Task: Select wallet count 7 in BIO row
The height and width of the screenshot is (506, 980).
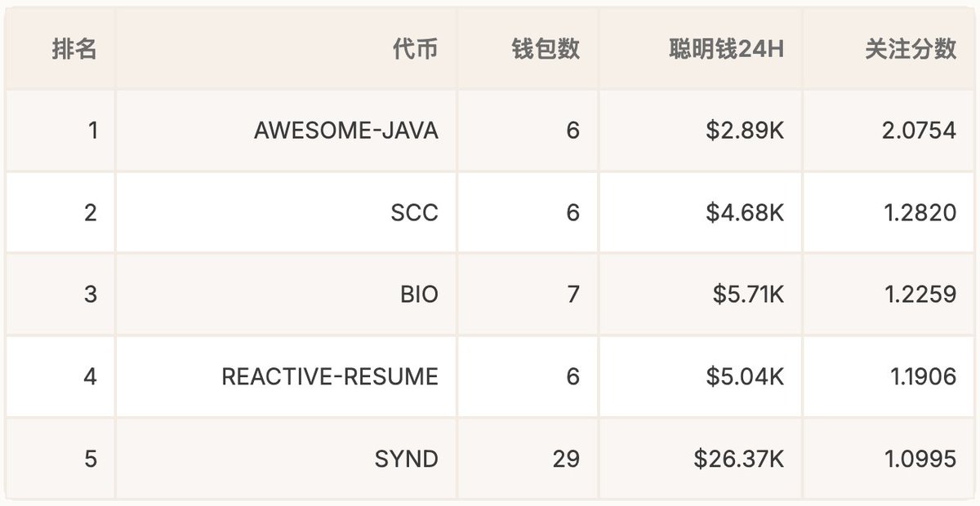Action: click(x=572, y=295)
